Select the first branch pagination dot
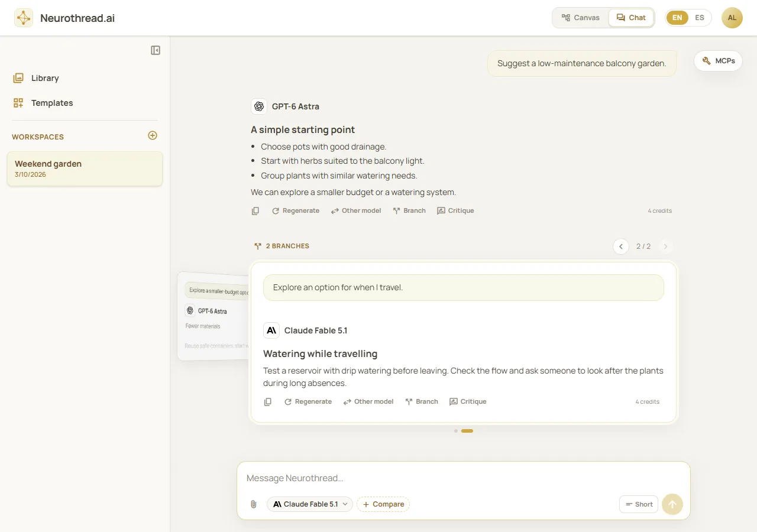The height and width of the screenshot is (532, 757). tap(456, 431)
